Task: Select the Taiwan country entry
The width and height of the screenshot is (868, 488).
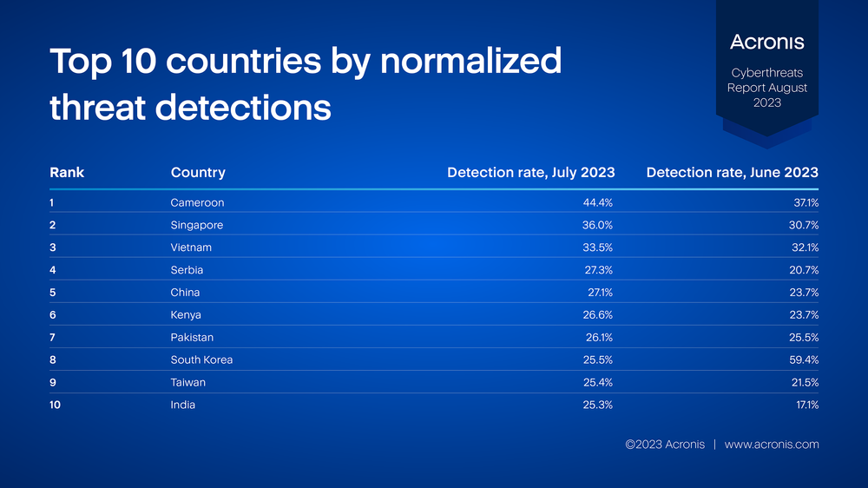Action: tap(187, 382)
